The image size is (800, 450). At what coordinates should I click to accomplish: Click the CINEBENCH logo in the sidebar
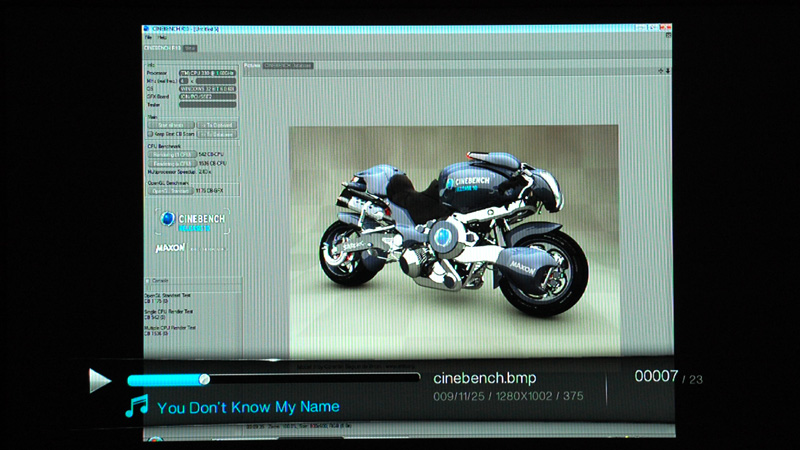192,221
